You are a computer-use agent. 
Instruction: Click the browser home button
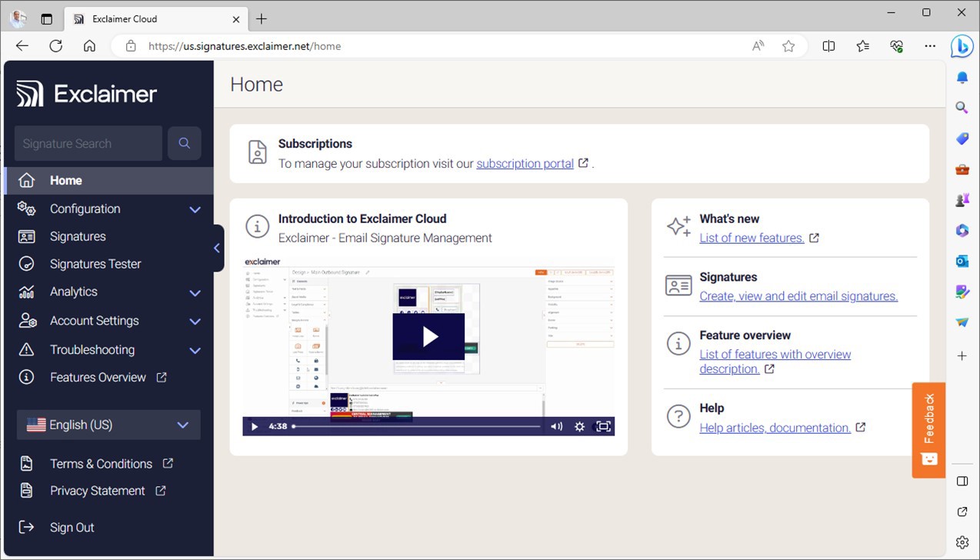(90, 46)
